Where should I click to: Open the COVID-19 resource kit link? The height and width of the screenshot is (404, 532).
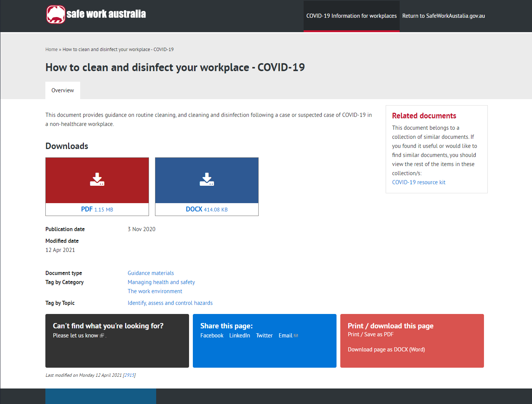419,182
